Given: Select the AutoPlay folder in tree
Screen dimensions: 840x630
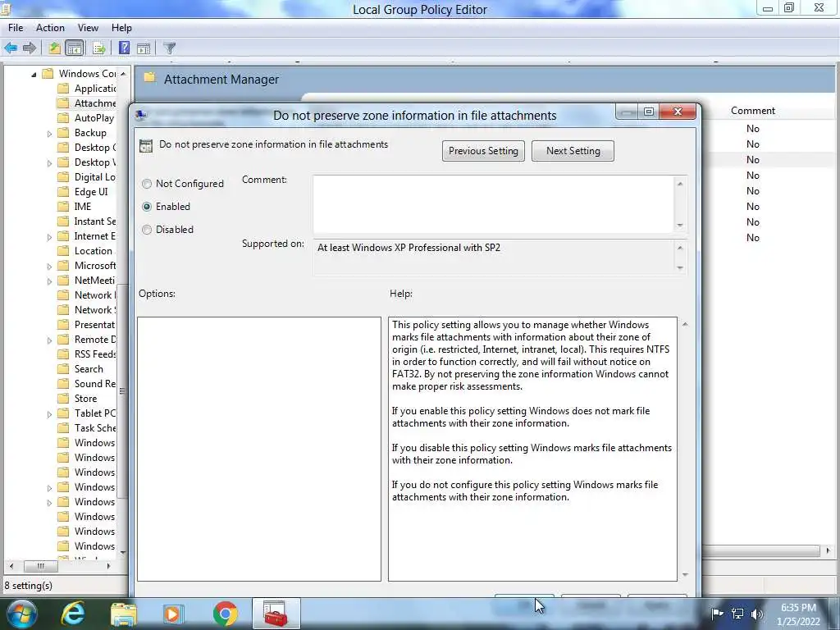Looking at the screenshot, I should (x=94, y=118).
